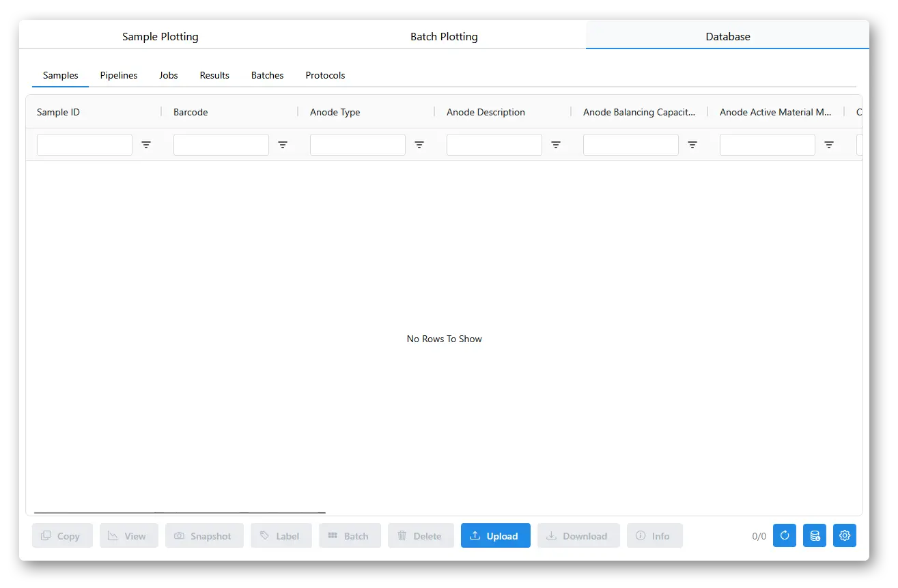The image size is (898, 588).
Task: Open the Pipelines sub-tab
Action: tap(119, 75)
